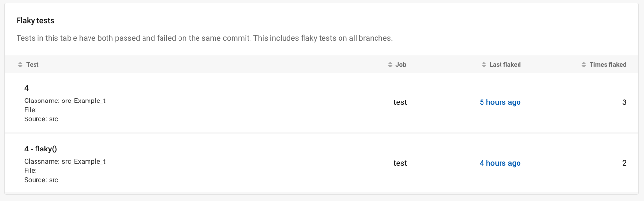Click Classname src_Example_t in the second row
Screen dimensions: 644x201
[x=65, y=162]
